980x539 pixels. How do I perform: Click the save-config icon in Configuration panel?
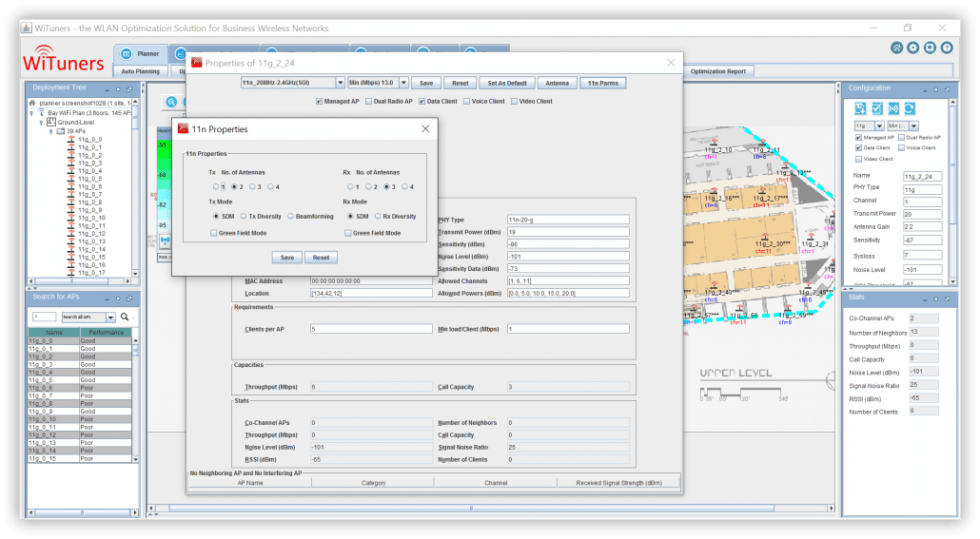click(860, 108)
